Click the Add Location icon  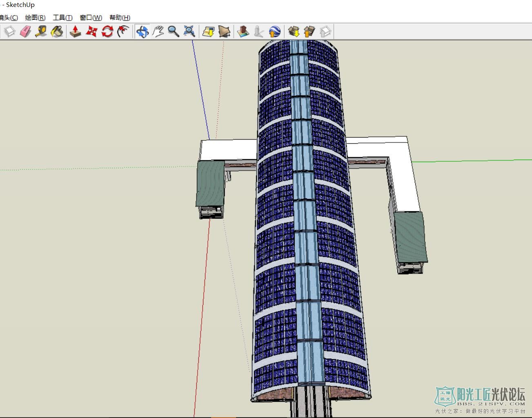pos(208,31)
